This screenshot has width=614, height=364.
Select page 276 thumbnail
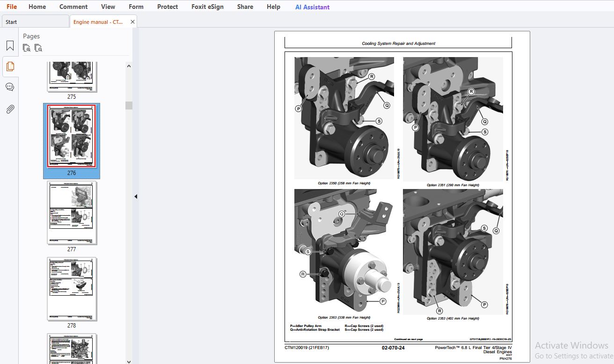pos(72,136)
